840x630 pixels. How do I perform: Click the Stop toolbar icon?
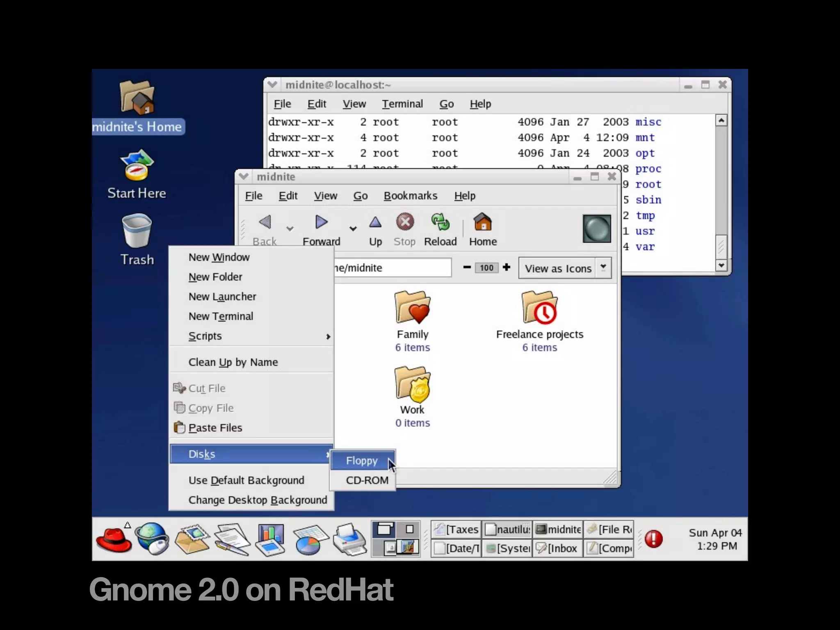click(405, 230)
